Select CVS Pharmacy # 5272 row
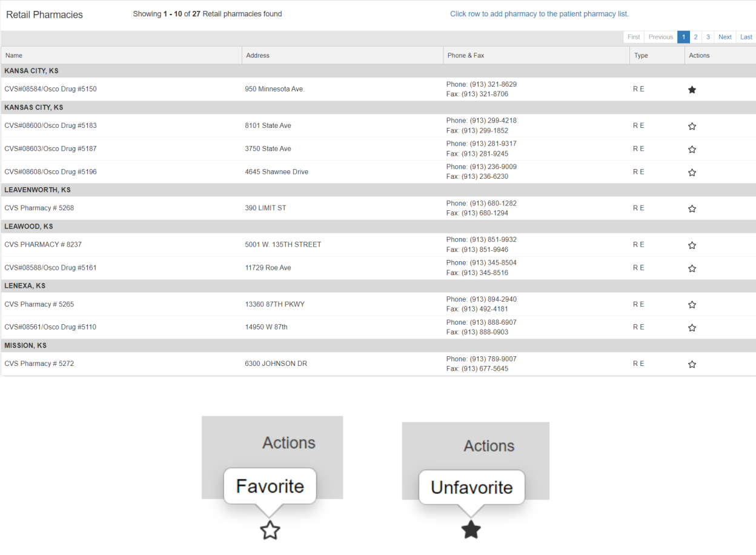756x555 pixels. point(378,364)
